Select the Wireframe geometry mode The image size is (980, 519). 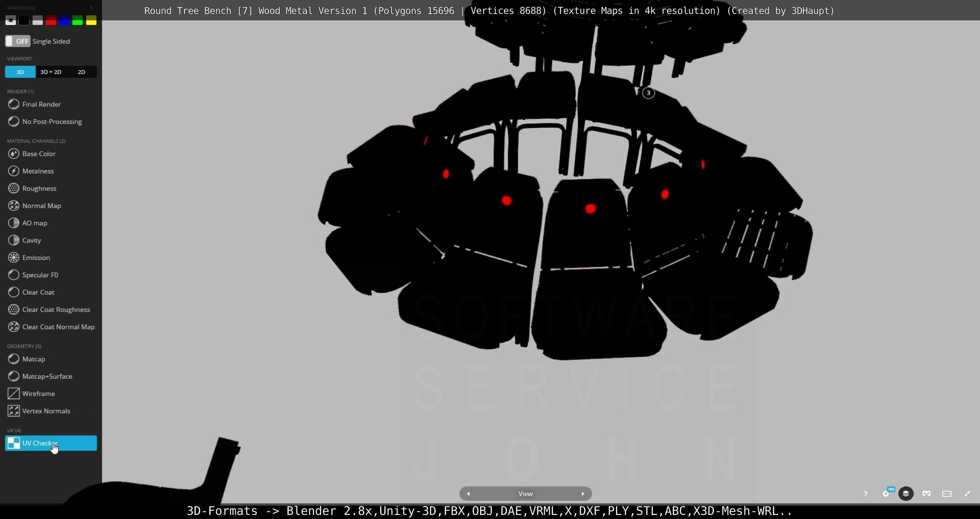pyautogui.click(x=38, y=394)
